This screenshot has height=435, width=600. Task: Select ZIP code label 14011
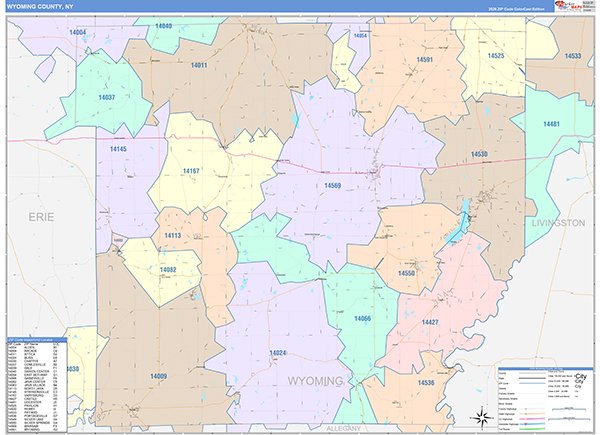(x=199, y=65)
